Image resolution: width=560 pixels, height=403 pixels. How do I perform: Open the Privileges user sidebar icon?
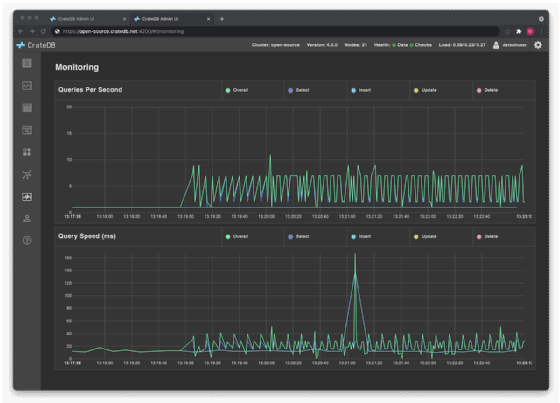27,219
